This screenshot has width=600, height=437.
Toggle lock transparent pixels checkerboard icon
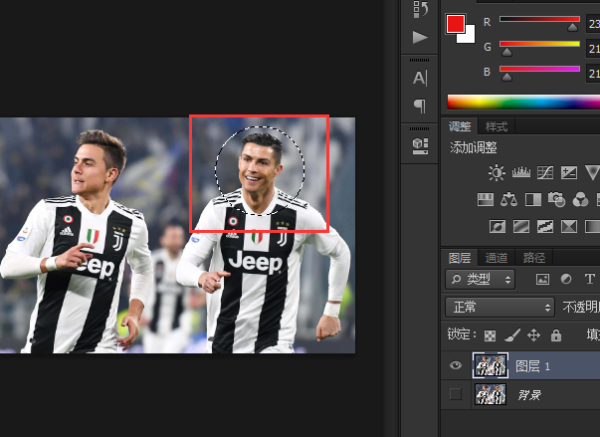[x=490, y=336]
